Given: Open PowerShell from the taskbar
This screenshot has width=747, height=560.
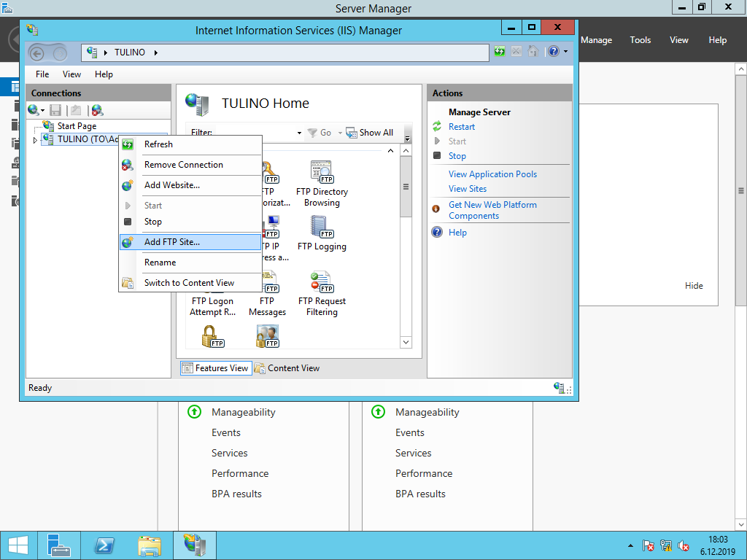Looking at the screenshot, I should (x=105, y=545).
